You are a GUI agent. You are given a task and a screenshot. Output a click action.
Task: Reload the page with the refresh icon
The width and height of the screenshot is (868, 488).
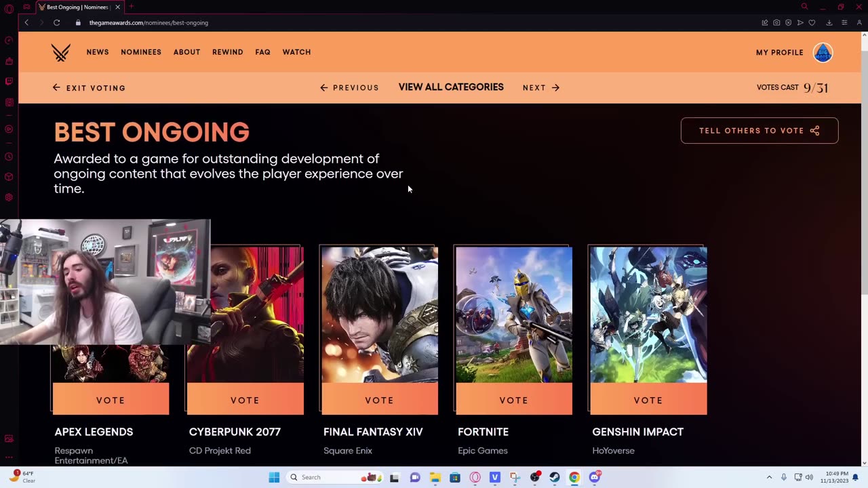(x=57, y=22)
